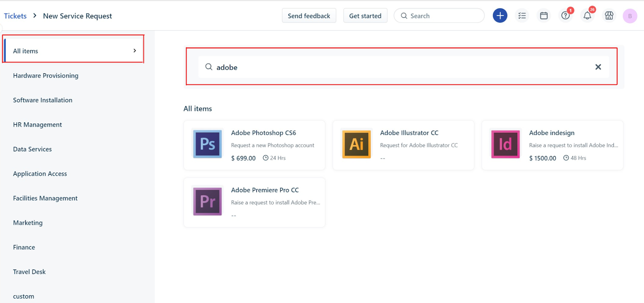Open the notifications bell icon
The width and height of the screenshot is (644, 303).
(x=587, y=16)
